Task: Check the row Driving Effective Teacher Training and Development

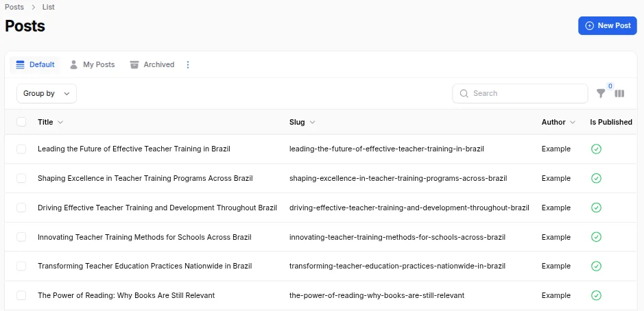Action: point(21,208)
